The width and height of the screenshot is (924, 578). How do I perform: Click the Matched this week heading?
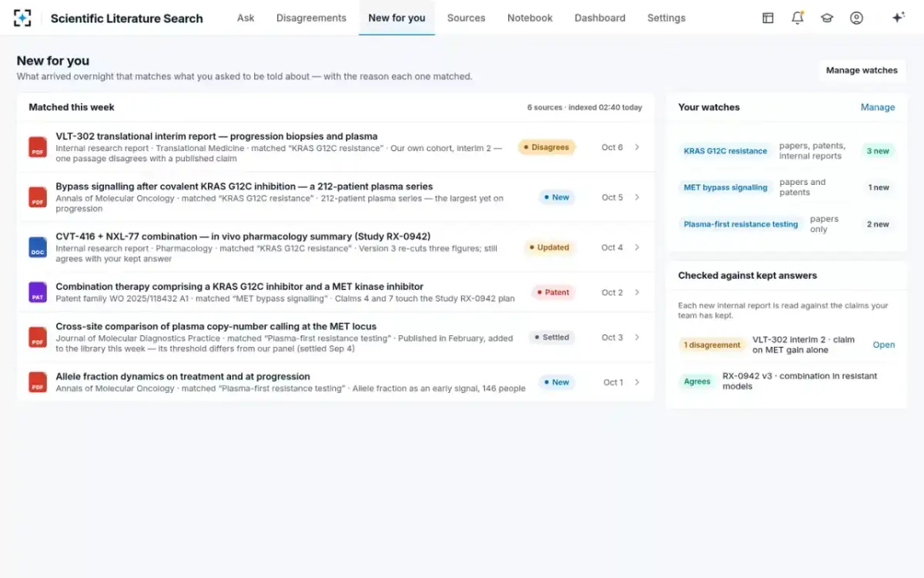(x=72, y=107)
